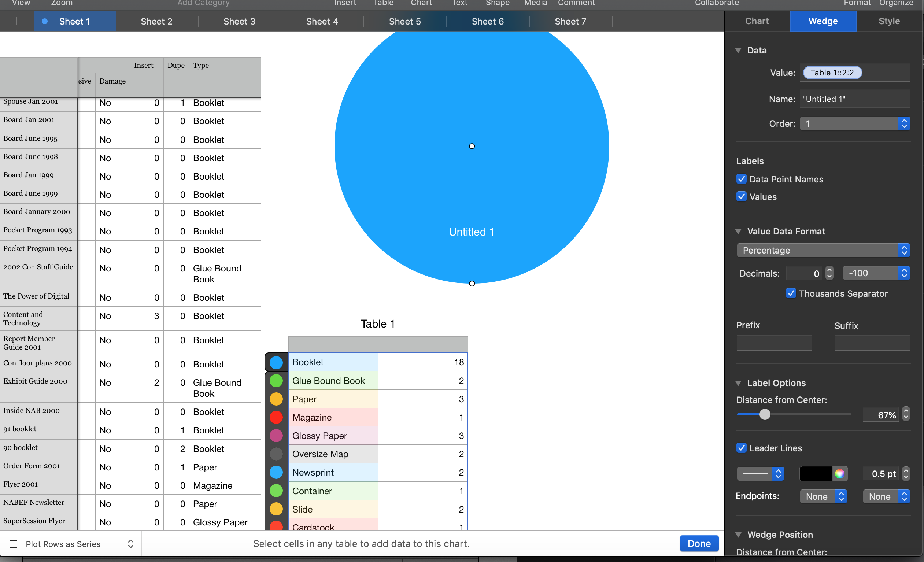The image size is (924, 562).
Task: Open the Order dropdown
Action: tap(854, 123)
